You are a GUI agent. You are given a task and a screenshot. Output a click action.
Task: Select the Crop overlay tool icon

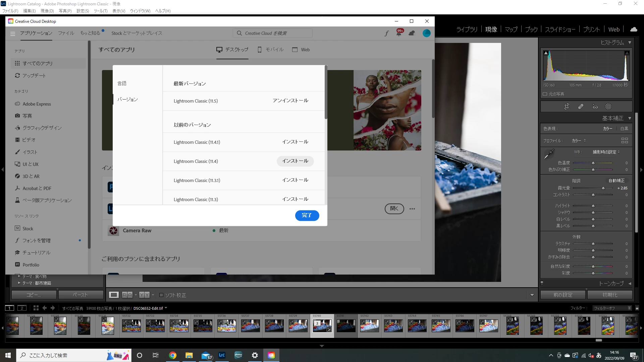point(567,107)
